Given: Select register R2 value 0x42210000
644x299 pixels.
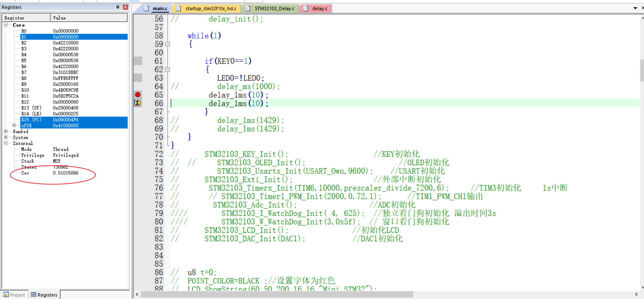Looking at the screenshot, I should [x=66, y=43].
